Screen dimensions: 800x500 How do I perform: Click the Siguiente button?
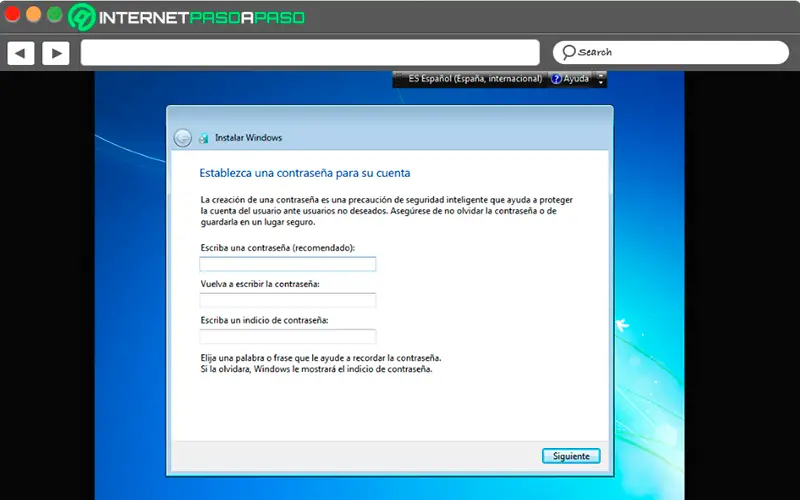[x=571, y=456]
